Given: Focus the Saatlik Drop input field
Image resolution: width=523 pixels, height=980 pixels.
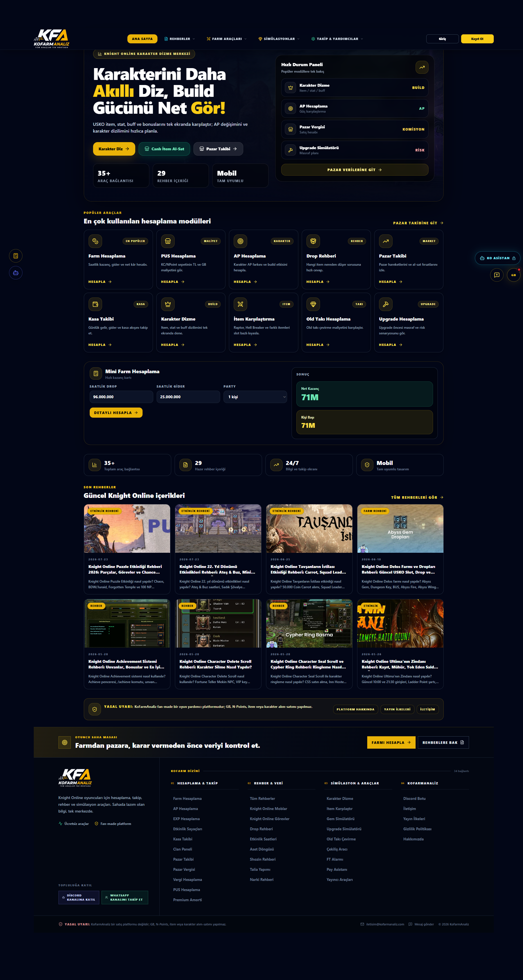Looking at the screenshot, I should point(121,397).
